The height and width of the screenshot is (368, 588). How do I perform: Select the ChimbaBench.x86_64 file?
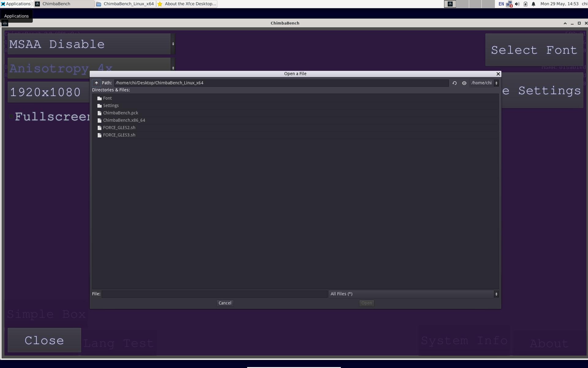(124, 120)
